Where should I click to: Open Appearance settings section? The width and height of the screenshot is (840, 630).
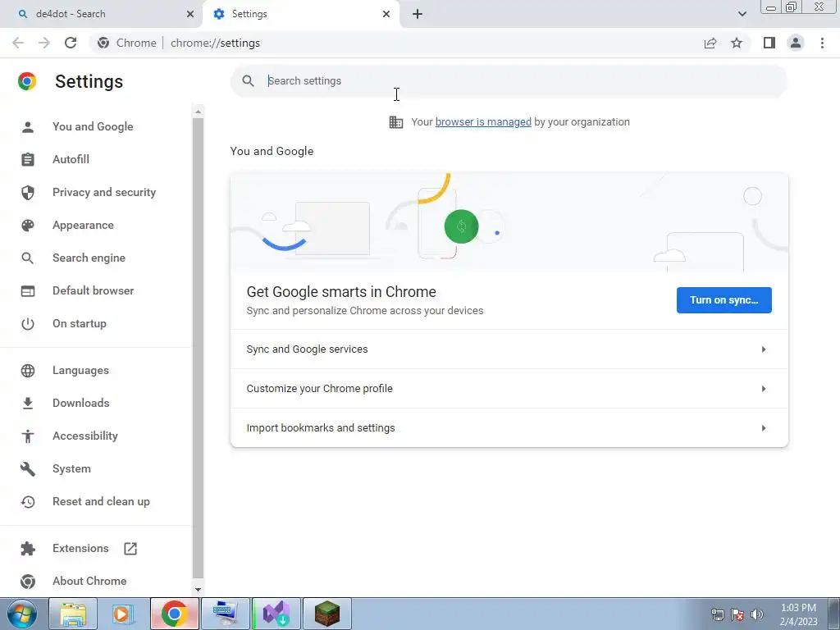click(x=83, y=226)
